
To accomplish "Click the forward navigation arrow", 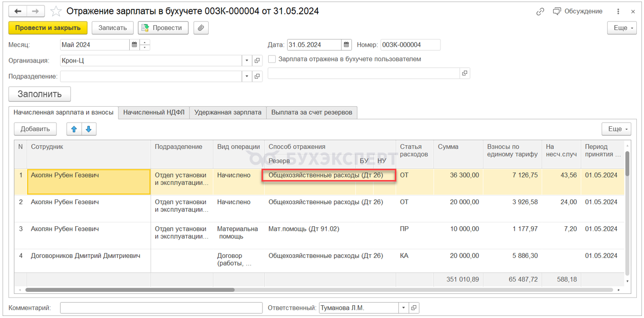I will (35, 11).
